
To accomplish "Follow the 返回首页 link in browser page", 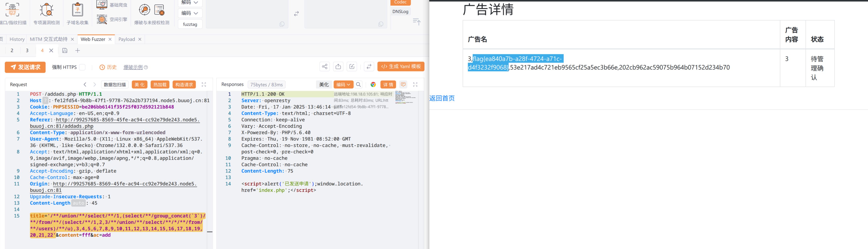I will coord(442,98).
